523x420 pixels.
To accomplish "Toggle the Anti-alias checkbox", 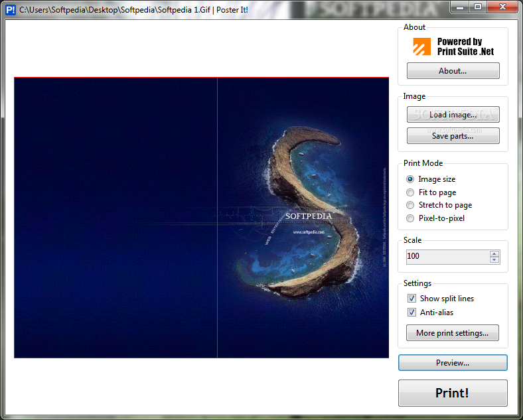I will (x=412, y=313).
